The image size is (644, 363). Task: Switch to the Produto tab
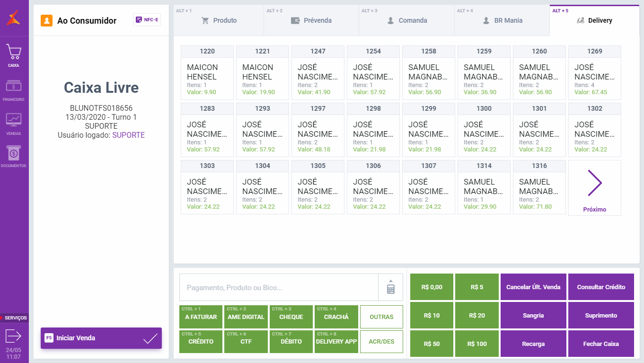[219, 20]
